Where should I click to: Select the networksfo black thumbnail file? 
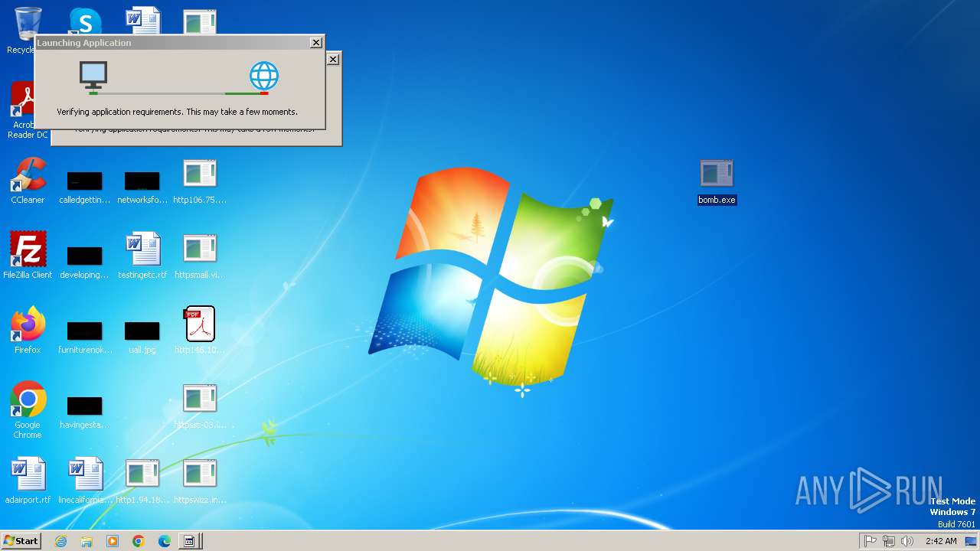(142, 187)
